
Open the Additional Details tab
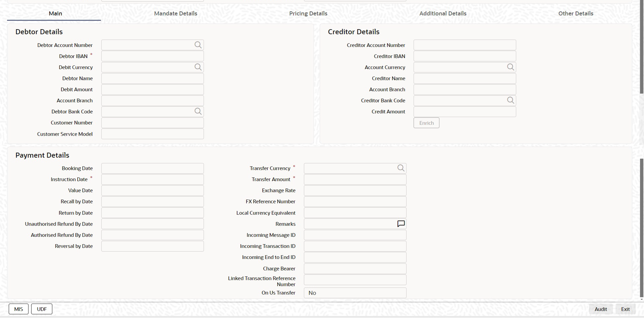(443, 13)
